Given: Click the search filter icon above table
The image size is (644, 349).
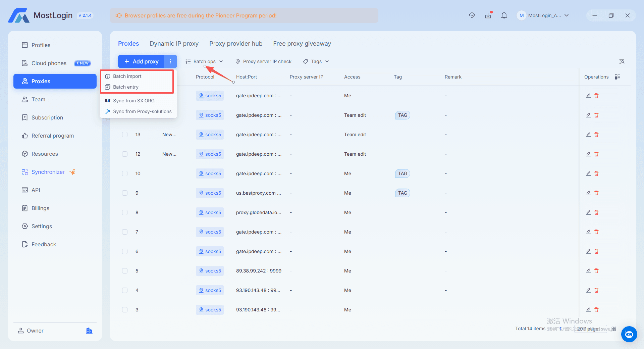Looking at the screenshot, I should pos(622,61).
